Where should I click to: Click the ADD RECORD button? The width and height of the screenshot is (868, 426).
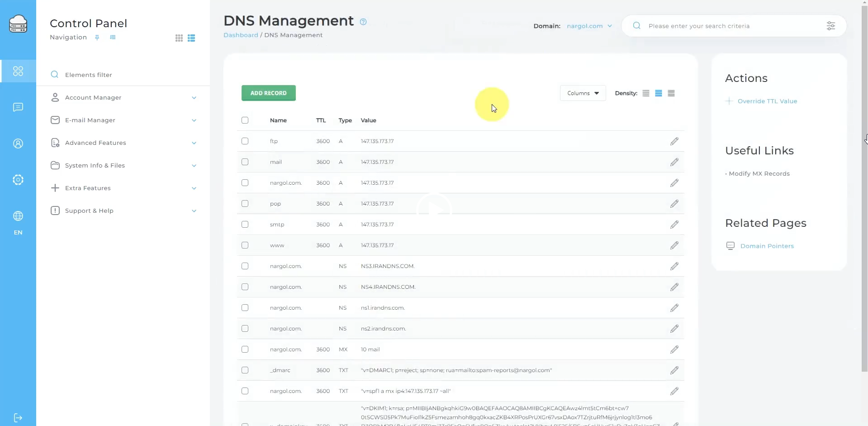[268, 93]
